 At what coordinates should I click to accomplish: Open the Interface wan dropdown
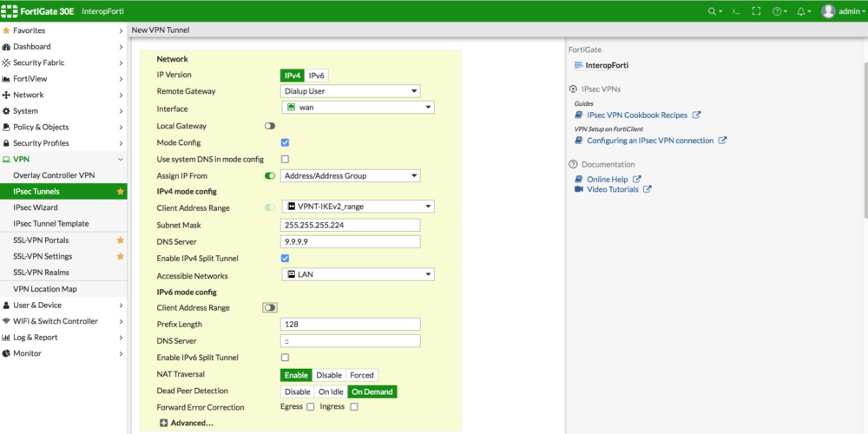358,108
